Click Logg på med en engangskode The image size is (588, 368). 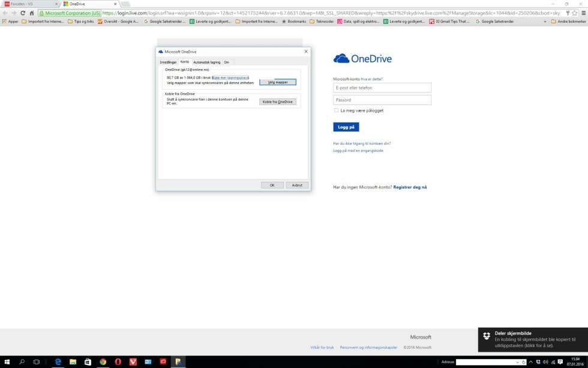point(358,151)
